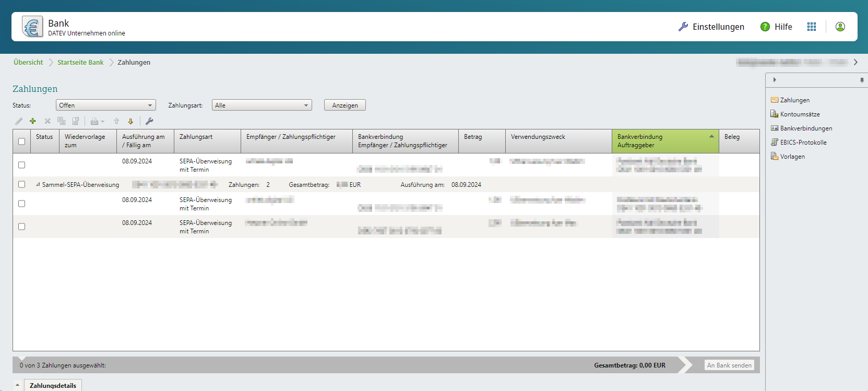This screenshot has width=868, height=391.
Task: Click the Bank euro logo icon
Action: point(32,27)
